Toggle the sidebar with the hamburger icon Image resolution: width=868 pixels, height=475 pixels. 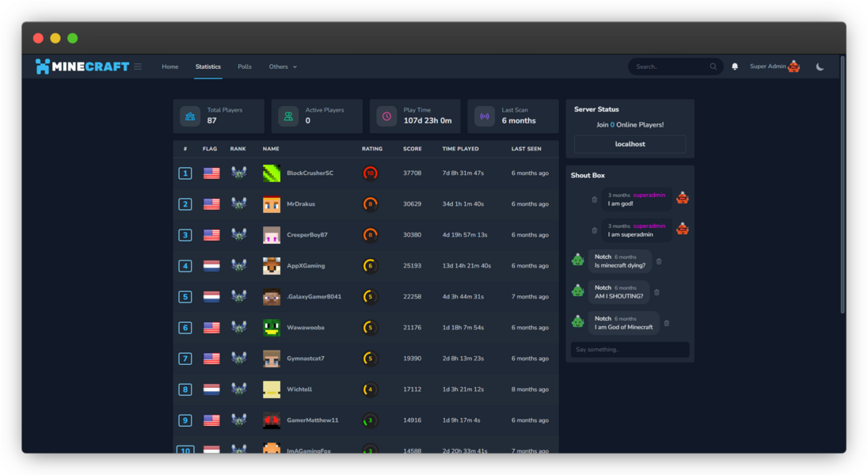click(x=138, y=66)
